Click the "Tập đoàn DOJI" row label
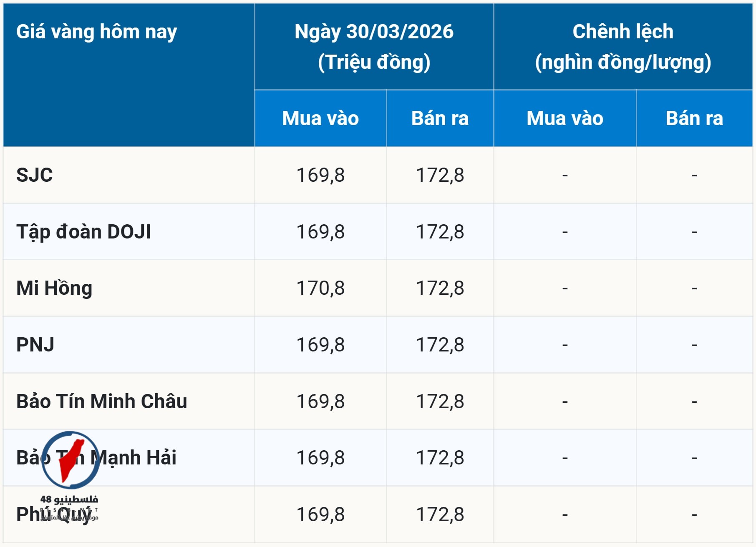756x547 pixels. (83, 232)
